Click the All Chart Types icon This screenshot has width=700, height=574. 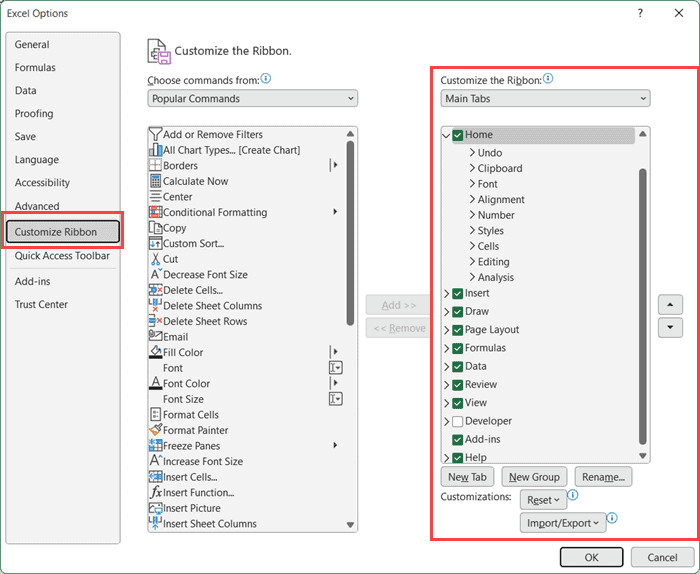point(155,150)
